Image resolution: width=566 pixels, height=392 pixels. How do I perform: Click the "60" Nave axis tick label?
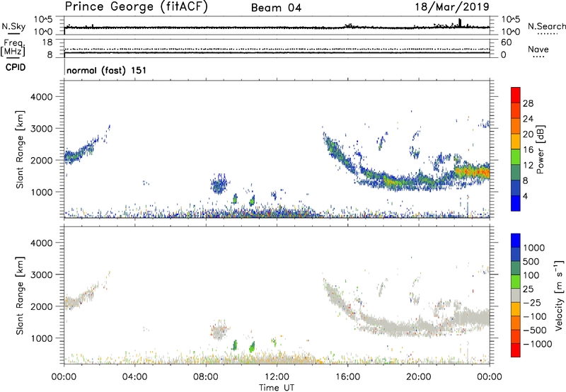click(x=507, y=42)
